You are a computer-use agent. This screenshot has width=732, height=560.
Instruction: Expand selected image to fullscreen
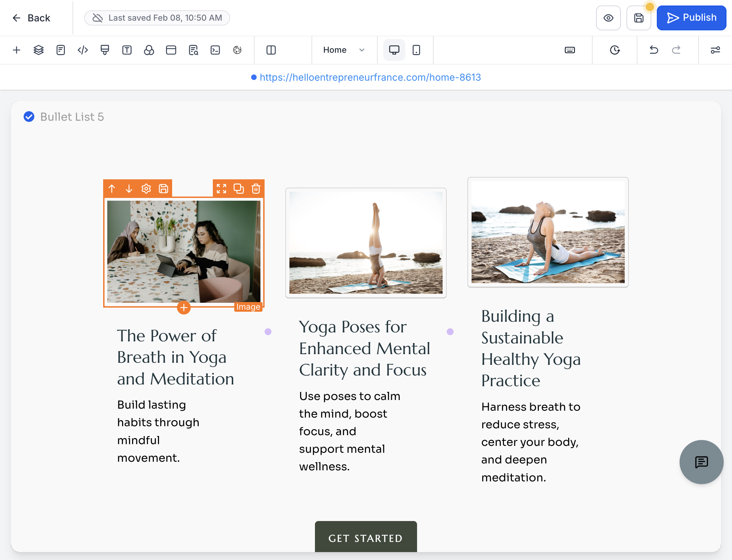click(x=221, y=189)
